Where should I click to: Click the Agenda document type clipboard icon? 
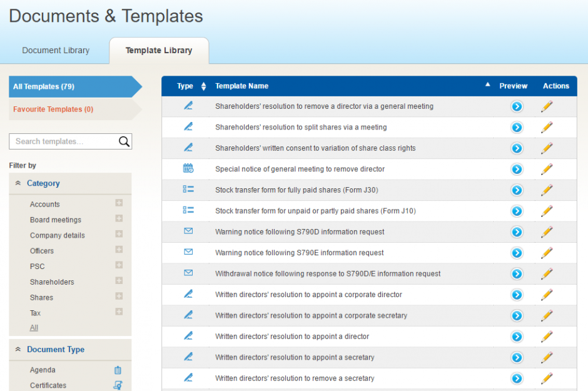click(x=118, y=370)
